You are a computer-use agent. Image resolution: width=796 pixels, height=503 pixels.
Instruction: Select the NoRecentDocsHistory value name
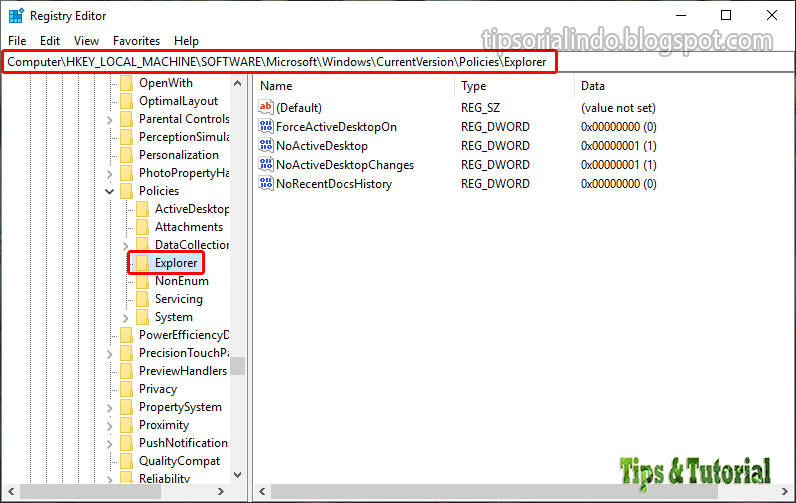click(334, 184)
